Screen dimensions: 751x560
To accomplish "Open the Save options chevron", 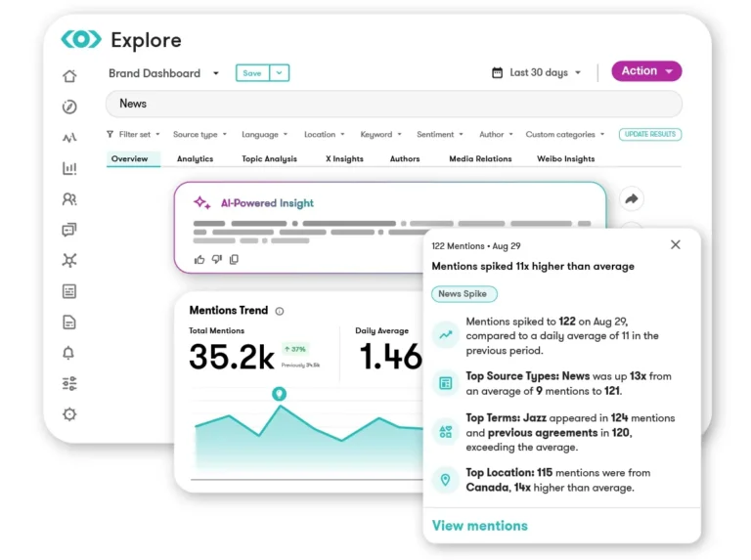I will pyautogui.click(x=280, y=72).
